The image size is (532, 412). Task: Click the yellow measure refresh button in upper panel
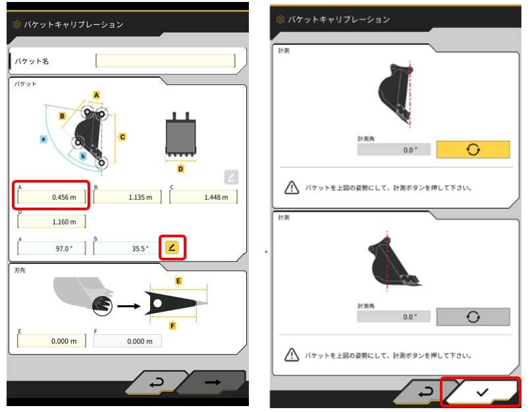(473, 150)
